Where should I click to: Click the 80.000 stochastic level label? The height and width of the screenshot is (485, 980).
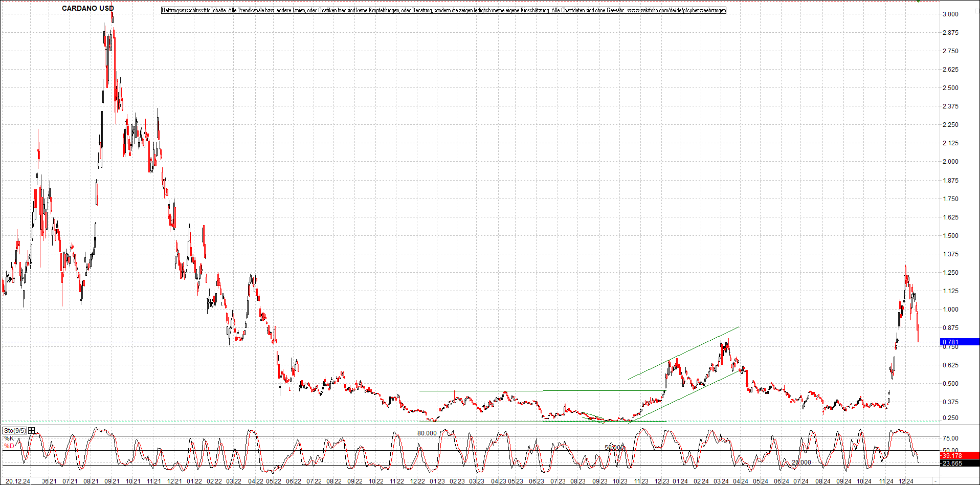coord(427,433)
